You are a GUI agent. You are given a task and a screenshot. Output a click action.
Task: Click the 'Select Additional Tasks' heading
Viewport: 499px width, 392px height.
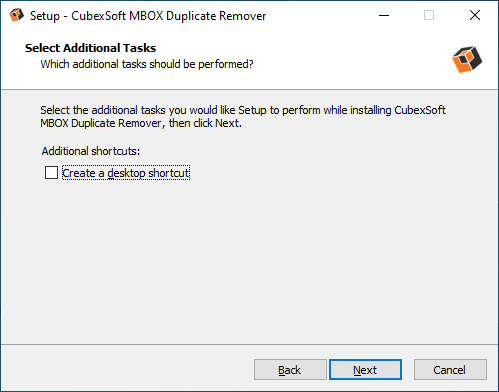point(90,48)
